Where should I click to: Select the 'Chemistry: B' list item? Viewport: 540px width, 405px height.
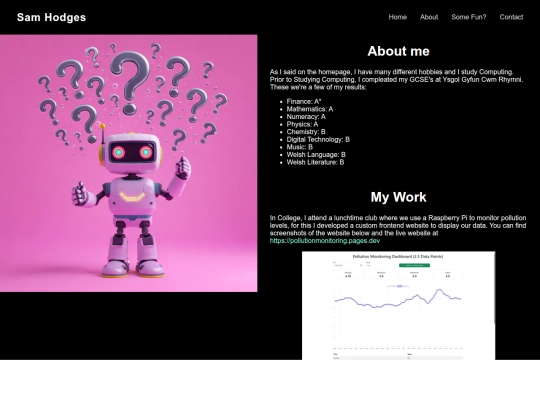306,132
